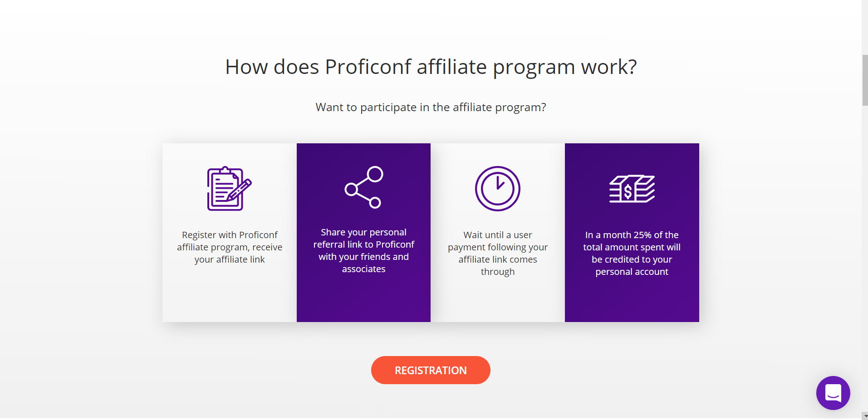Open the purple chat widget icon
Screen dimensions: 868x420
tap(833, 393)
